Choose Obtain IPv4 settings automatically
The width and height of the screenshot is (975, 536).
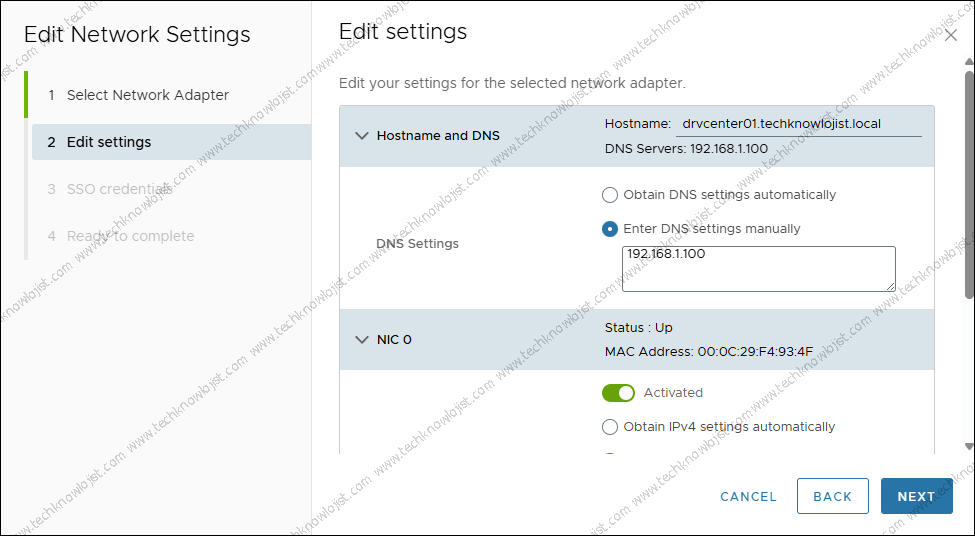point(610,427)
